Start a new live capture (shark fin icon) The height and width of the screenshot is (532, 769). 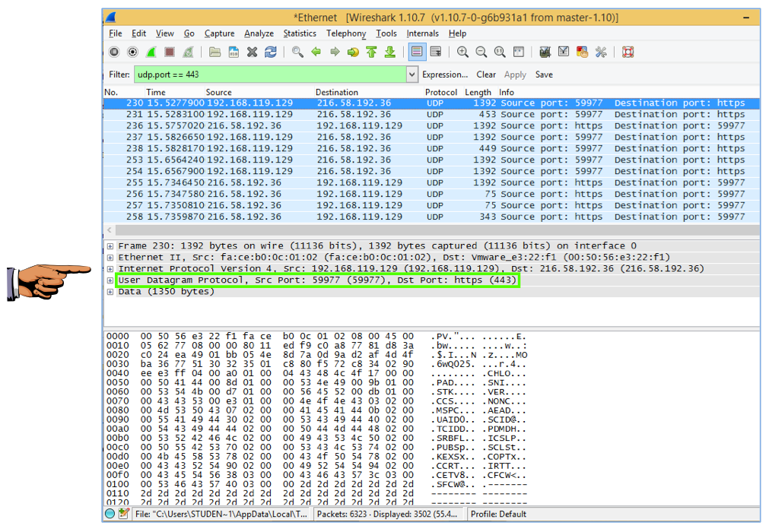[x=151, y=52]
